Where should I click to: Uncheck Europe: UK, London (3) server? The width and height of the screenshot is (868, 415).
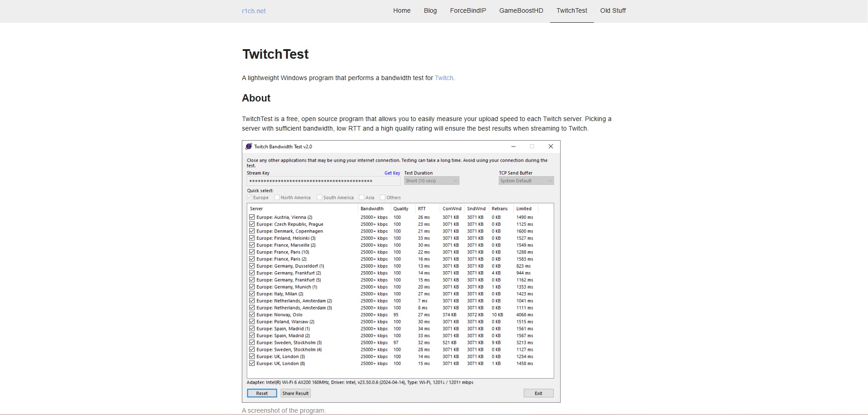pyautogui.click(x=252, y=356)
